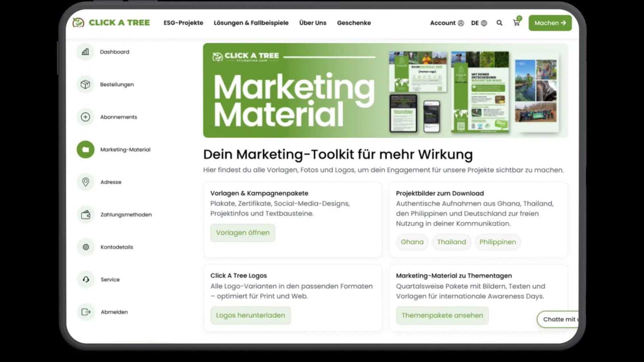Click the DE language globe icon
The height and width of the screenshot is (362, 644).
point(484,23)
